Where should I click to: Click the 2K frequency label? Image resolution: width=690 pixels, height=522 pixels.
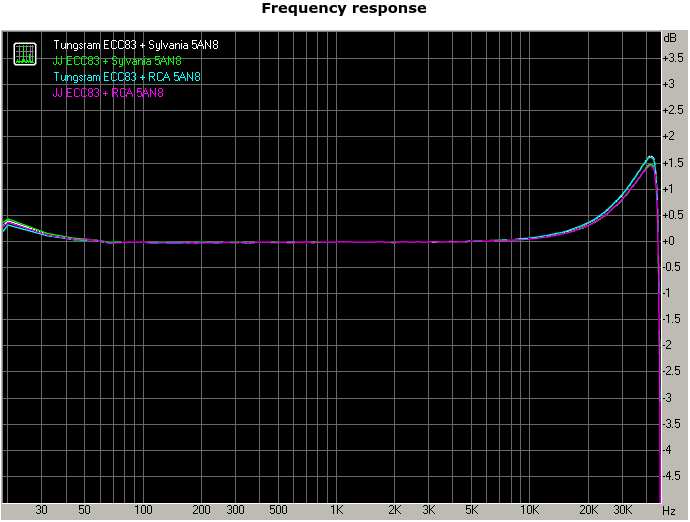(395, 510)
